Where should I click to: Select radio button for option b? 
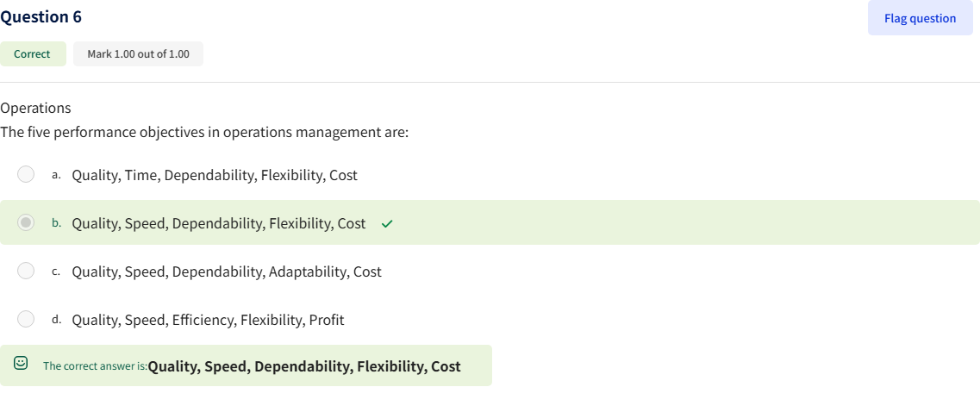26,223
